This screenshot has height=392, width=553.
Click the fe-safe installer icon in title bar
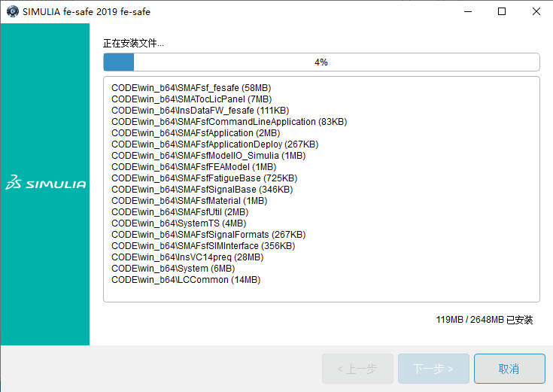coord(13,11)
